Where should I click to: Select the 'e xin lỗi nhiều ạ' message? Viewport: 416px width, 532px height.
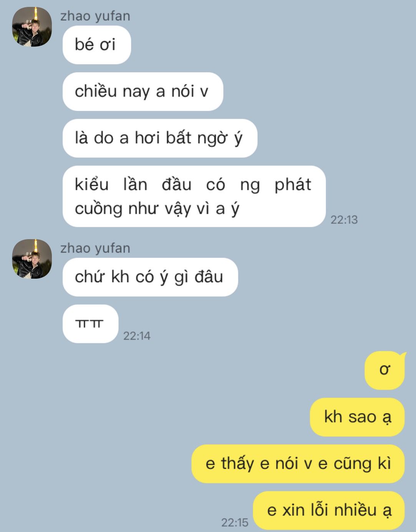point(329,510)
